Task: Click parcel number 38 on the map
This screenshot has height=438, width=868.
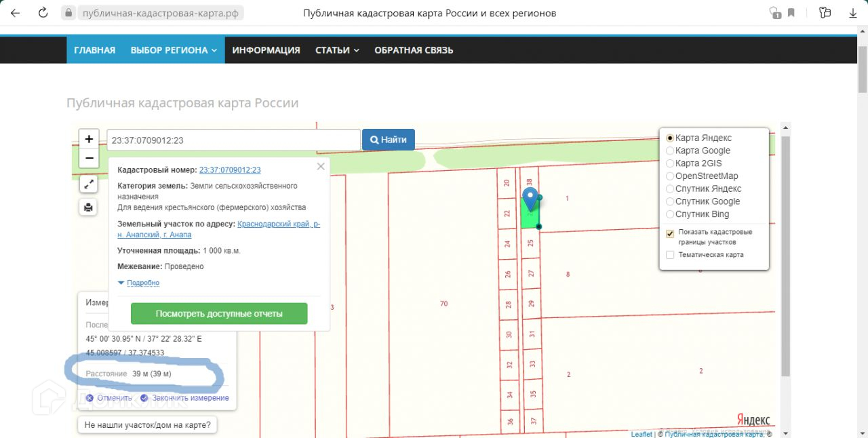Action: 530,182
